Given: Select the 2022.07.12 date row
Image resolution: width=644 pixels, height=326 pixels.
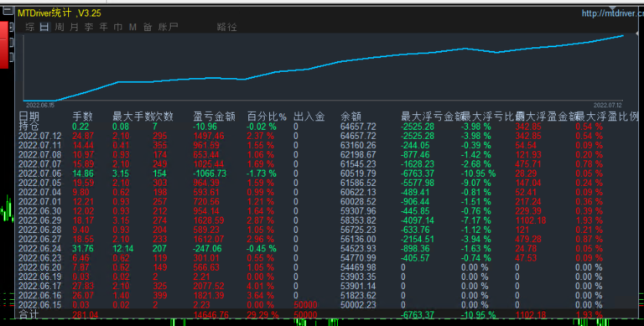Looking at the screenshot, I should coord(40,136).
